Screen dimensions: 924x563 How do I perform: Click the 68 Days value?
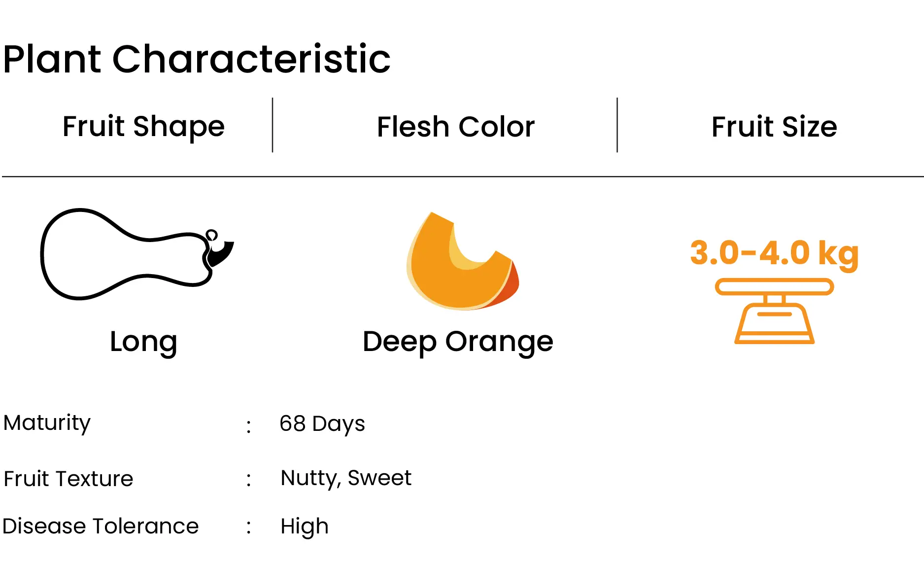[x=322, y=423]
